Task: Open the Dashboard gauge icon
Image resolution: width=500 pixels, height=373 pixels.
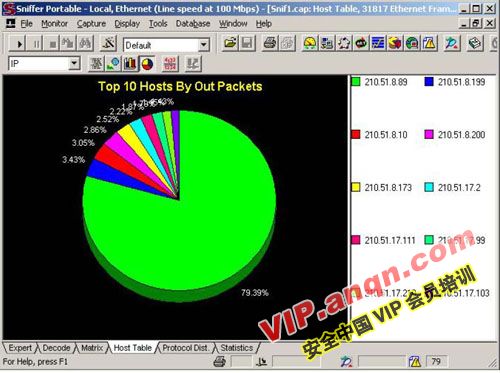Action: (x=310, y=43)
